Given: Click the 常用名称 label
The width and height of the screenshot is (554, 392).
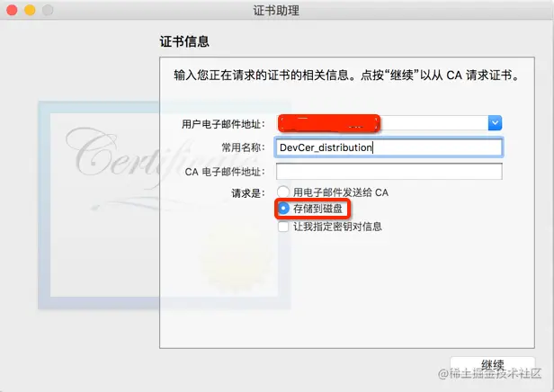Looking at the screenshot, I should click(x=243, y=147).
